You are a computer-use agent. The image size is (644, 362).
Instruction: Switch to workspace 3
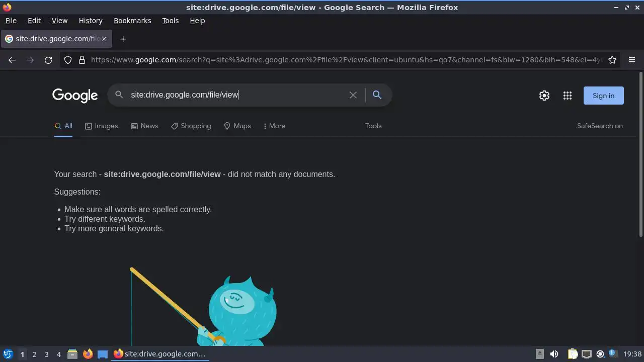pos(46,354)
